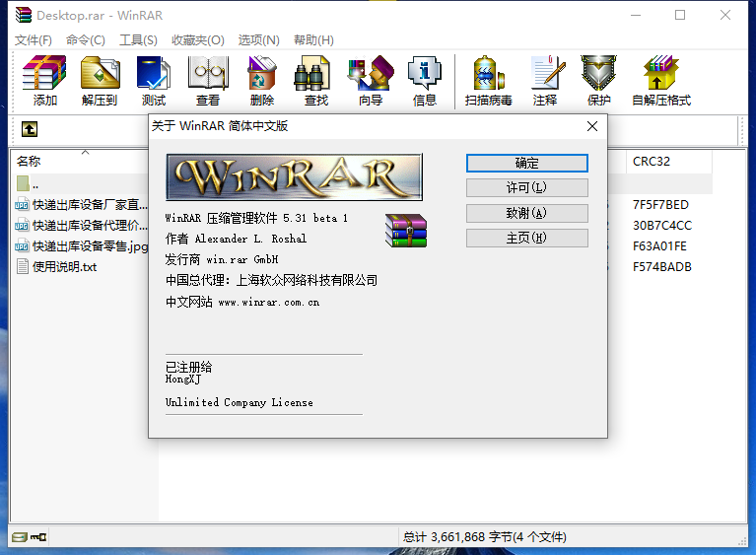
Task: Open the Commands (命令) menu
Action: [x=86, y=40]
